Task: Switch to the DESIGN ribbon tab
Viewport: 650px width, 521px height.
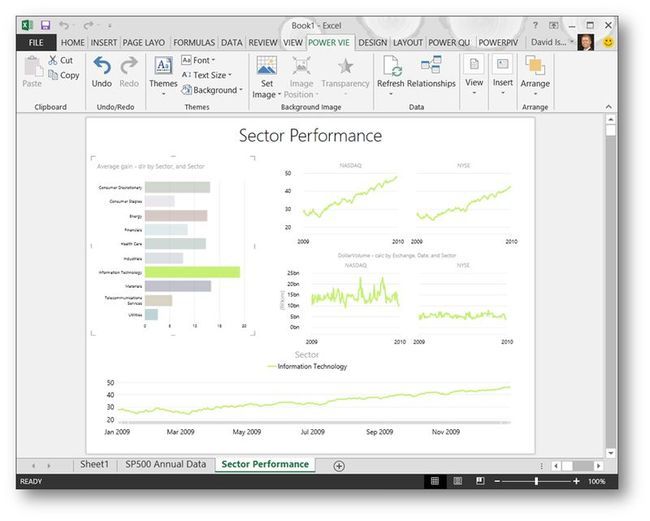Action: pos(373,43)
